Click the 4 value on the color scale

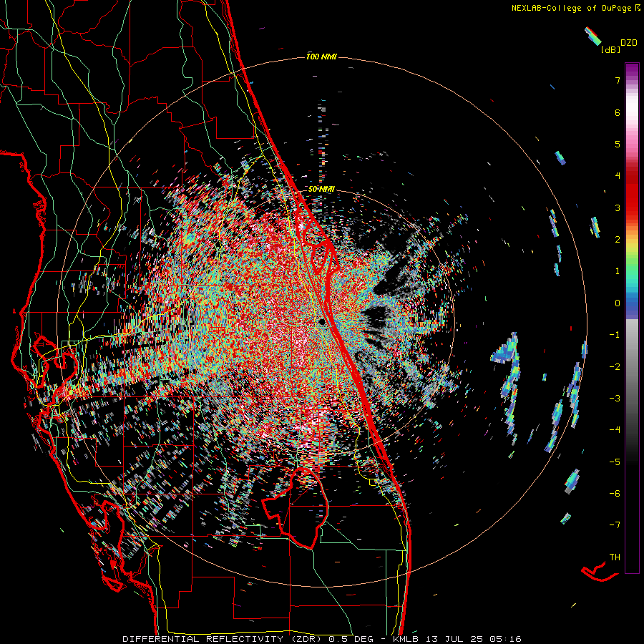618,176
